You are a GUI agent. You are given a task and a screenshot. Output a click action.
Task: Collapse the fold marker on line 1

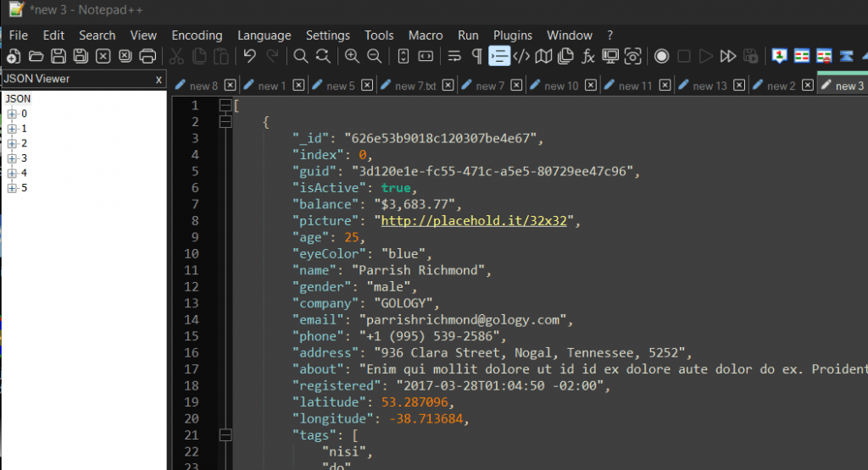225,105
